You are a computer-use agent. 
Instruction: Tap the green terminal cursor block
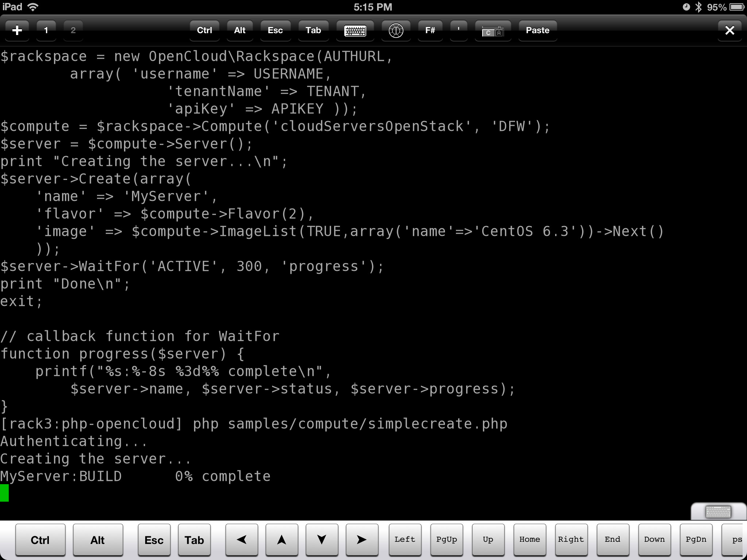pos(4,493)
